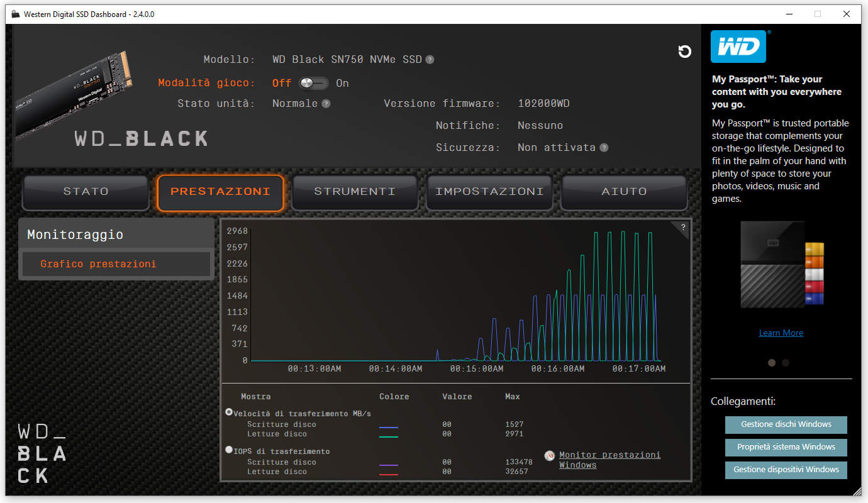The width and height of the screenshot is (868, 503).
Task: Click the Collegamenti heading
Action: pyautogui.click(x=743, y=401)
